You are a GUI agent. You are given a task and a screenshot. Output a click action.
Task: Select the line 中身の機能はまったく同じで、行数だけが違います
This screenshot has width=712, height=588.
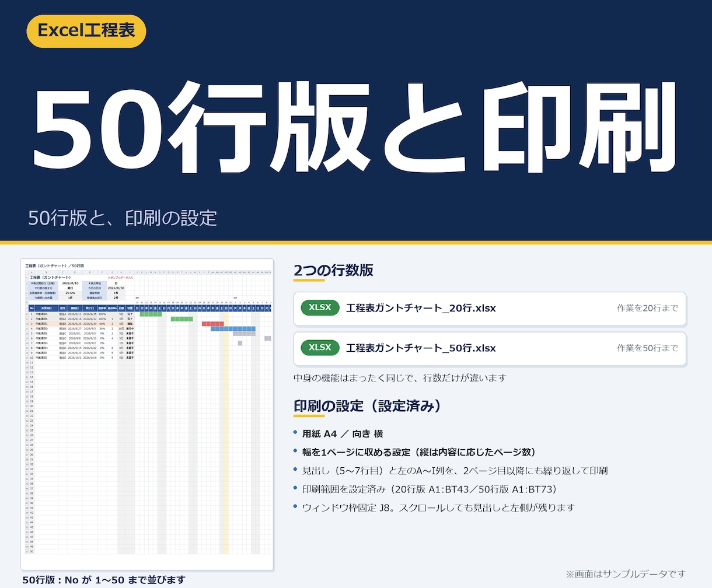tap(400, 378)
